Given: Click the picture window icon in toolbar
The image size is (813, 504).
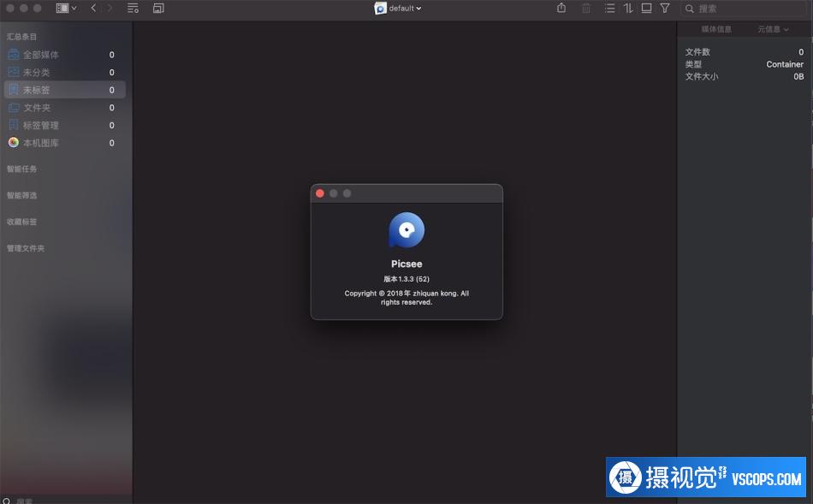Looking at the screenshot, I should coord(158,9).
